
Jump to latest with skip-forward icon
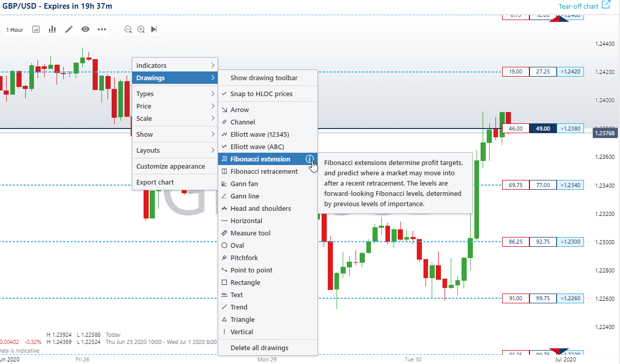(x=154, y=29)
